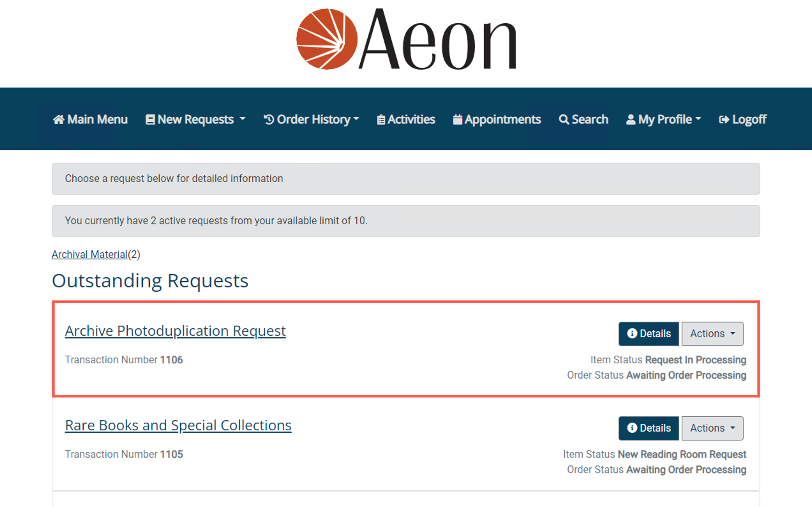Click the Logoff exit arrow icon
The height and width of the screenshot is (507, 812).
tap(724, 120)
